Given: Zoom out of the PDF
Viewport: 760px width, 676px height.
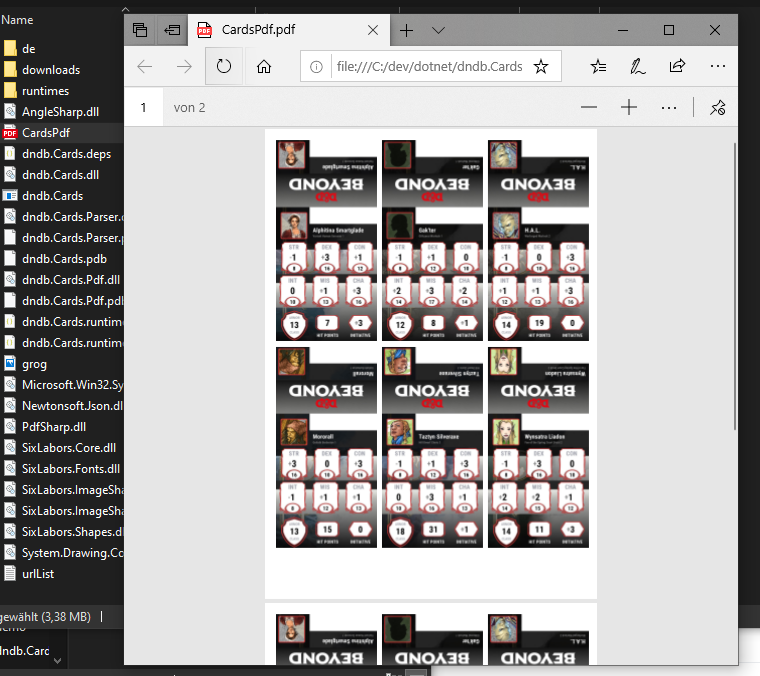Looking at the screenshot, I should coord(589,107).
